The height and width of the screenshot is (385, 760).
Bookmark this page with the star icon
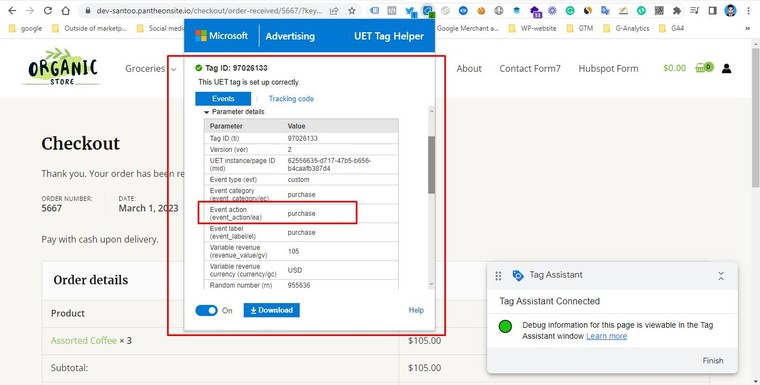coord(351,11)
